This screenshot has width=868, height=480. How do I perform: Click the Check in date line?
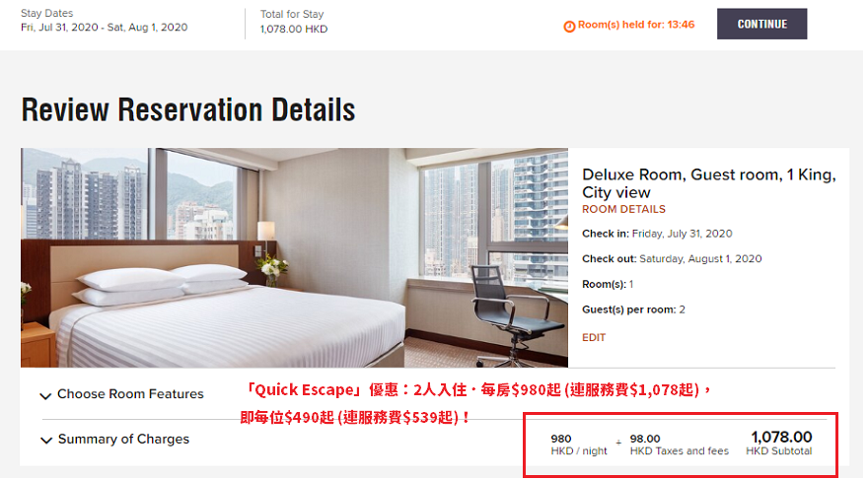657,234
